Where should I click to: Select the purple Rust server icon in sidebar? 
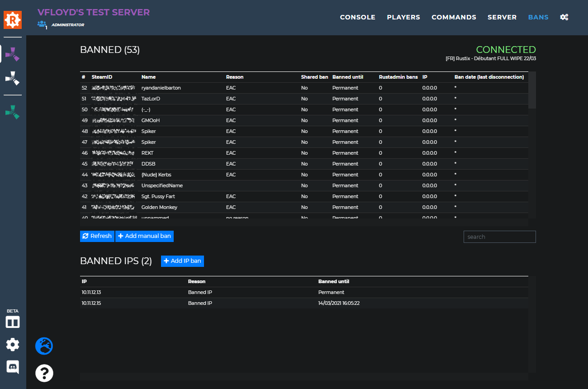(12, 54)
